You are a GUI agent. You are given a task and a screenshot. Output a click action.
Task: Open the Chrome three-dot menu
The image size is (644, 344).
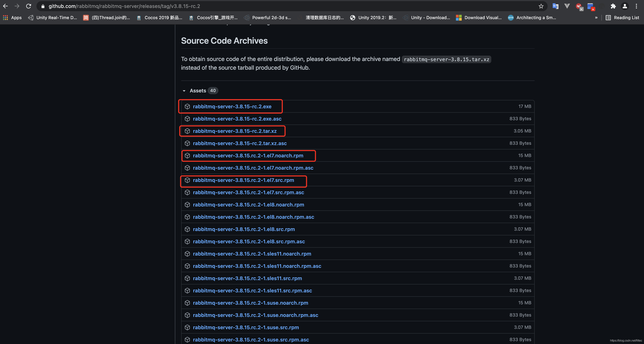pyautogui.click(x=636, y=6)
